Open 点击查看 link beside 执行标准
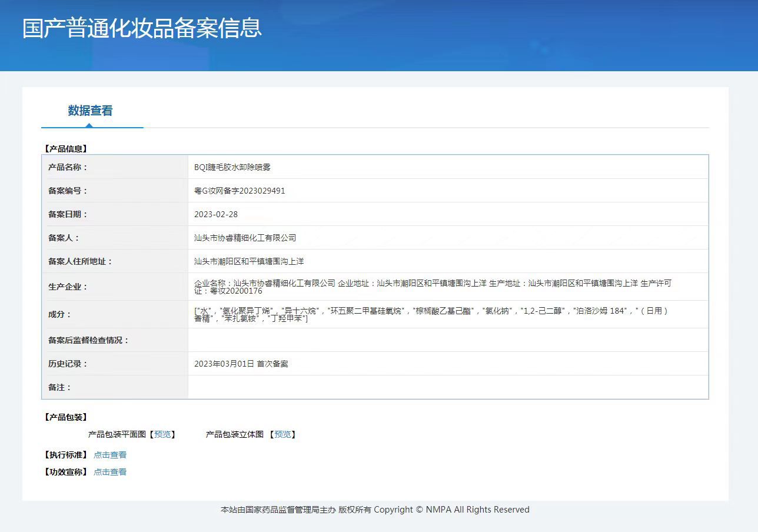Screen dimensions: 758x532 (110, 455)
